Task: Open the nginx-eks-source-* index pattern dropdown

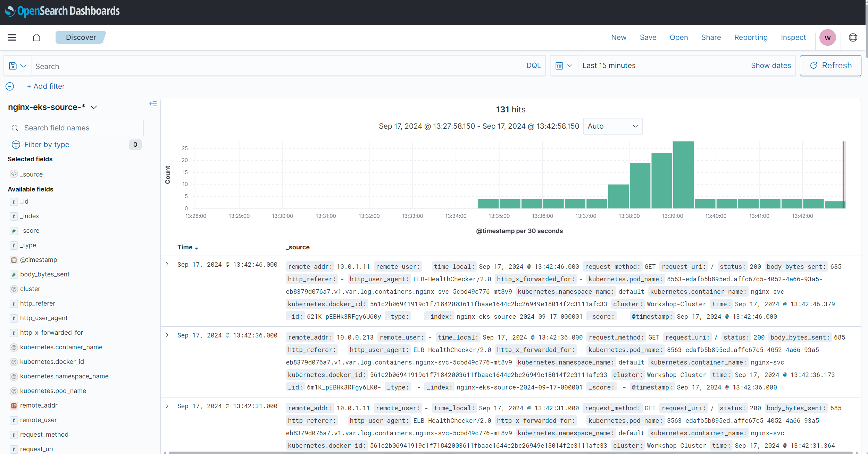Action: coord(52,107)
